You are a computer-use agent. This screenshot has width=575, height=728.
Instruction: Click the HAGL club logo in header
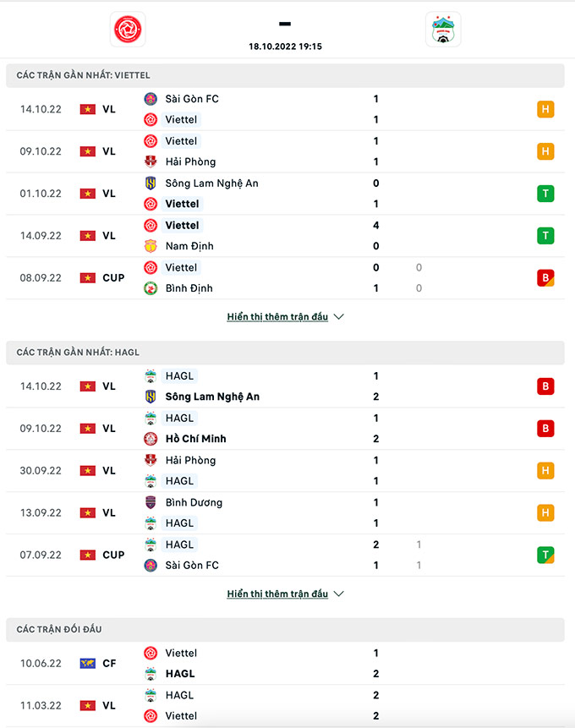pos(443,29)
